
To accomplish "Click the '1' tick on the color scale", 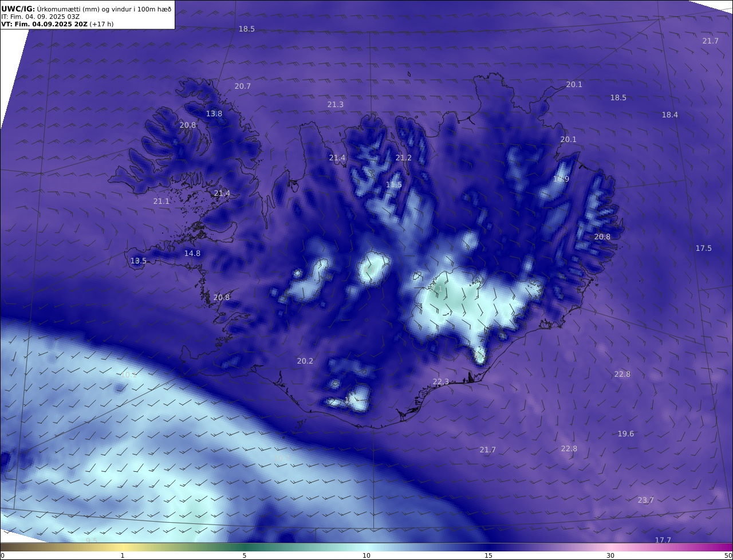I will pyautogui.click(x=123, y=555).
